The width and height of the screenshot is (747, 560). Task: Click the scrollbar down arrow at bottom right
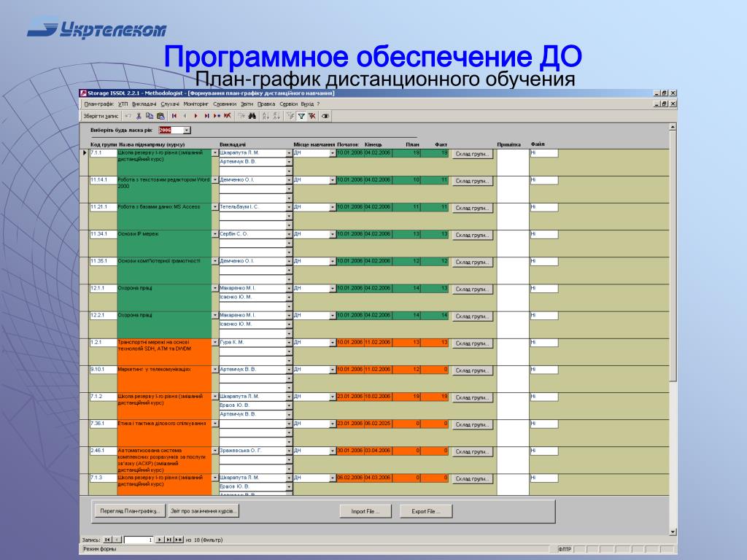click(673, 532)
